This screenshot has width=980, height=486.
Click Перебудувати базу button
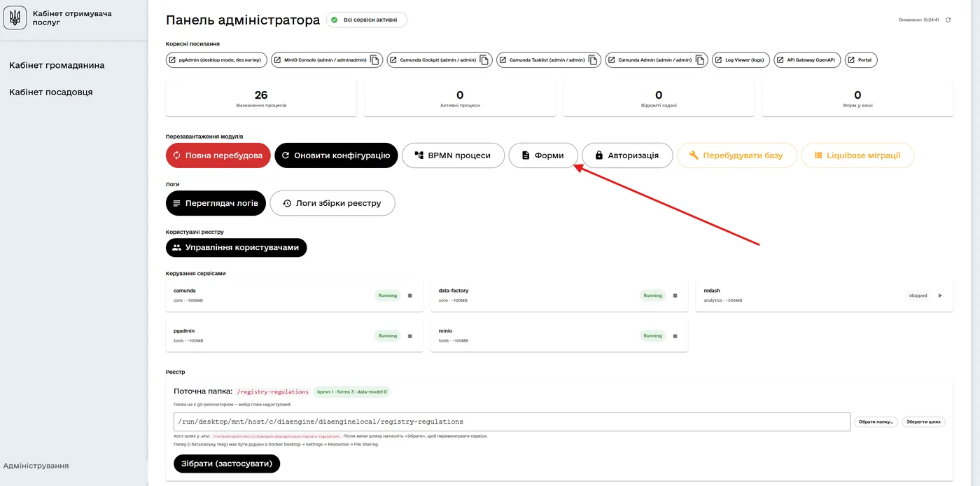(x=736, y=155)
